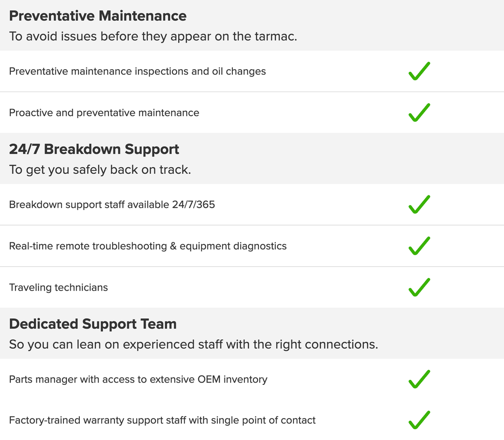Click 'To get you safely back on track' subtitle
The image size is (504, 440).
click(x=100, y=170)
